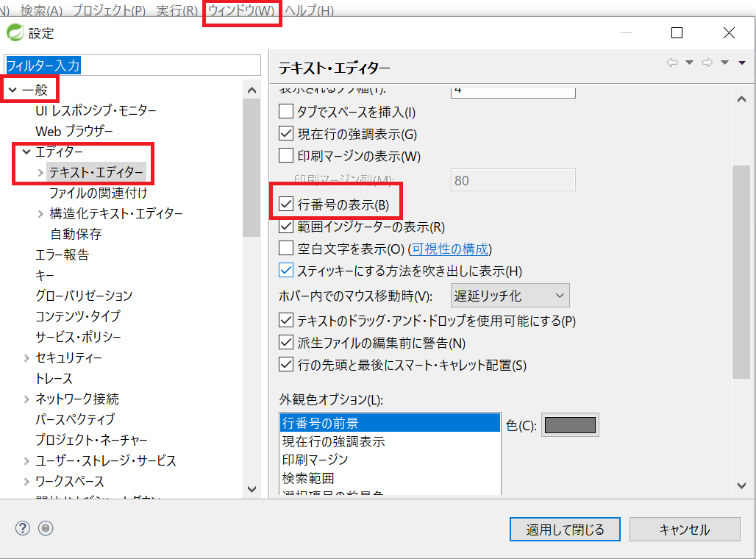Viewport: 756px width, 559px height.
Task: Click the help question mark icon
Action: coord(23,527)
